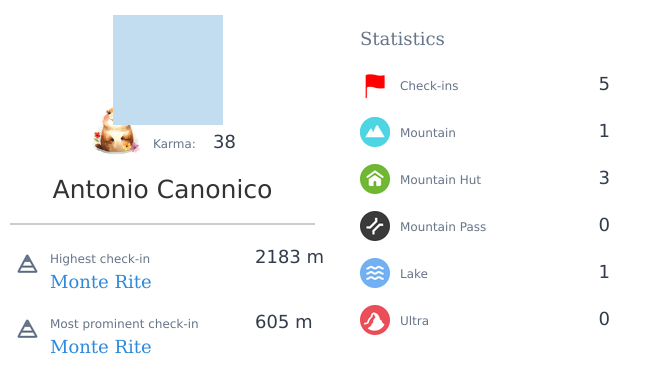Click the Statistics heading
The width and height of the screenshot is (650, 385).
(x=402, y=39)
